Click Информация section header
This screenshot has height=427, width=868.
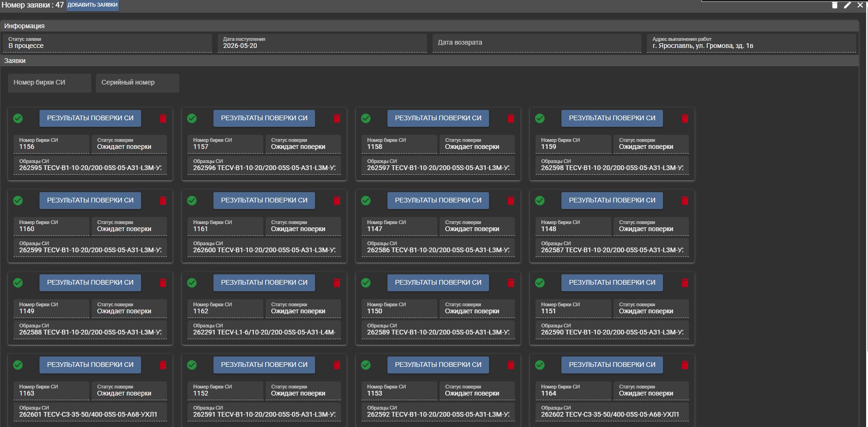click(429, 26)
